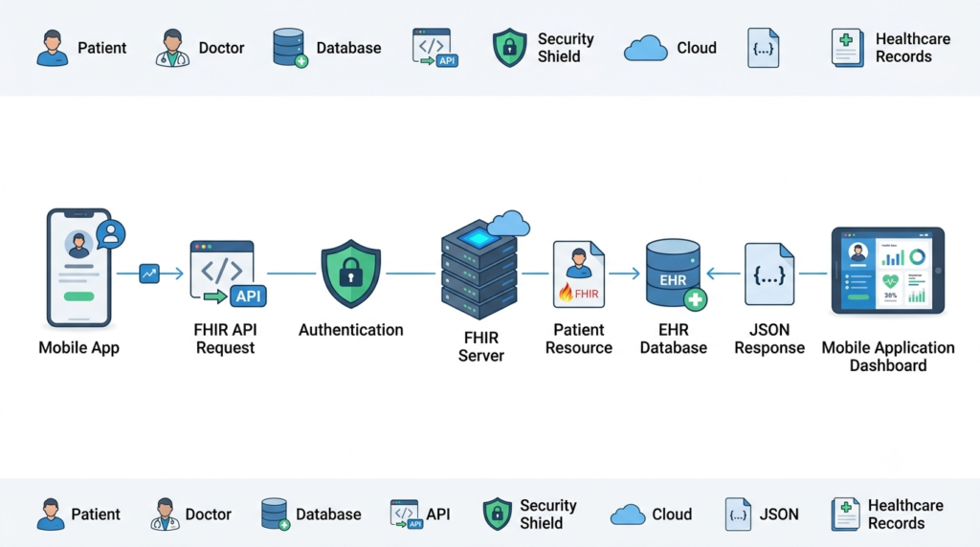
Task: Click the "Patient Resource" label
Action: tap(579, 339)
